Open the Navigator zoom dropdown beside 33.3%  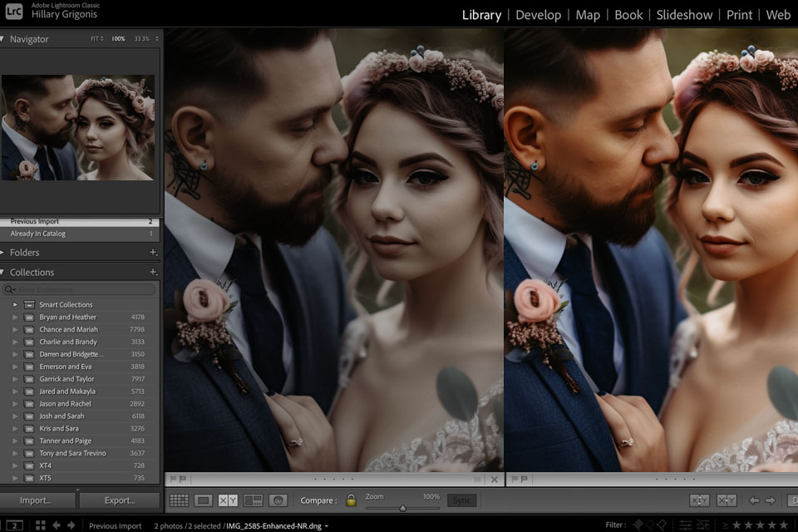[157, 39]
